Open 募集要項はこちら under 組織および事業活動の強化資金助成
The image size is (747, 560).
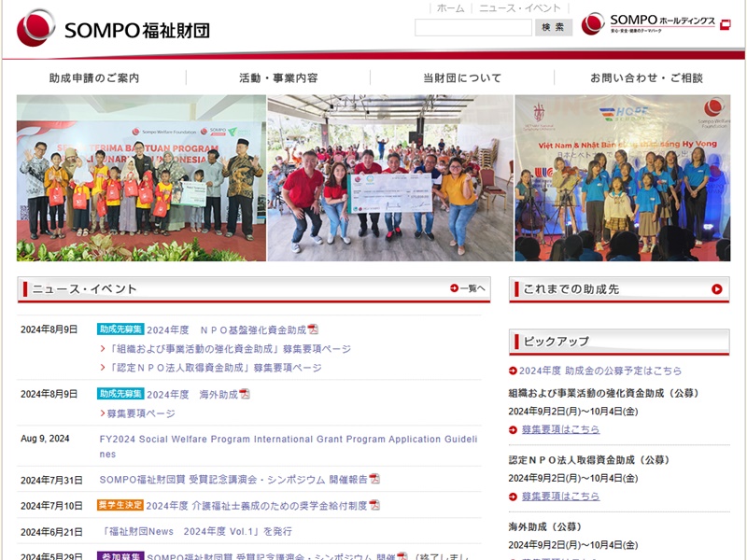click(x=561, y=429)
